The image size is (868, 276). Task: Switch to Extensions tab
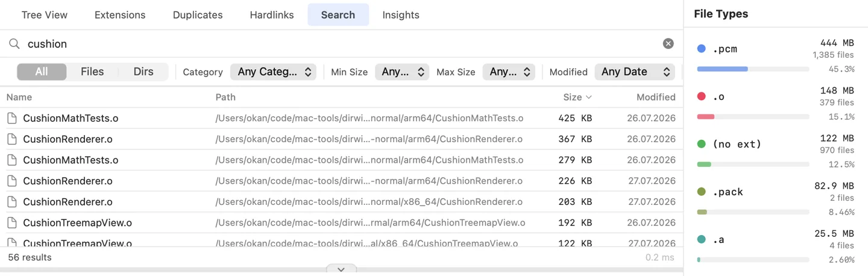pyautogui.click(x=120, y=14)
